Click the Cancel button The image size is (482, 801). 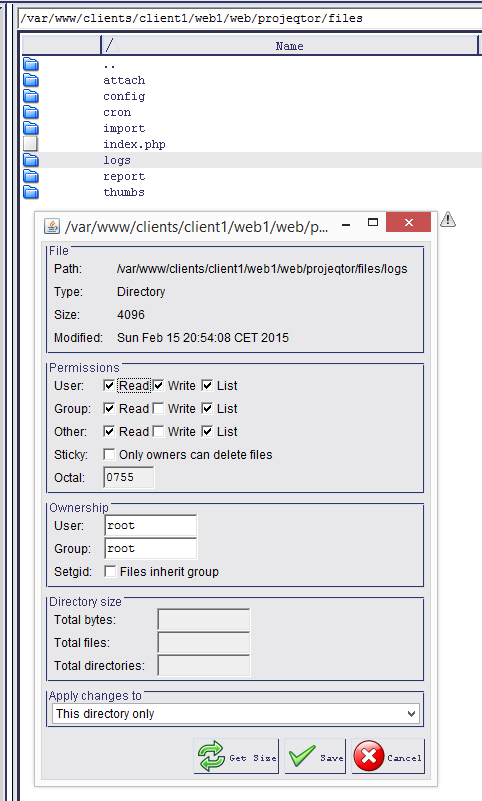pos(388,757)
